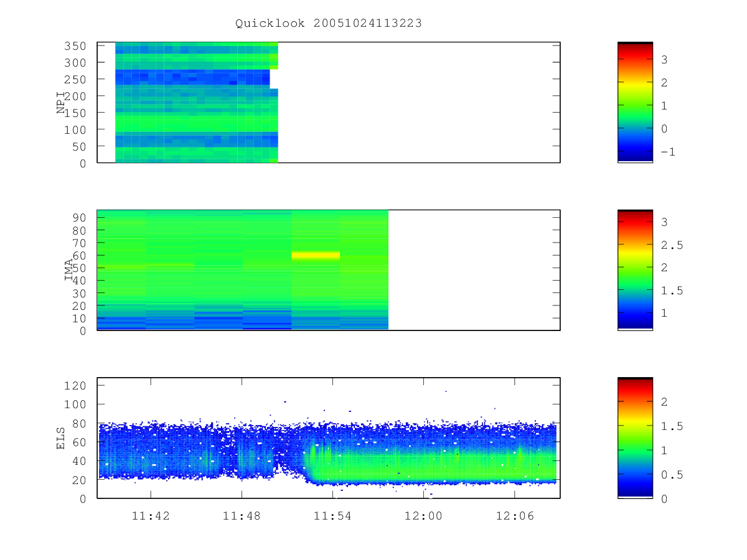Click the 11:54 time tick label
Viewport: 747px width, 560px height.
coord(332,515)
